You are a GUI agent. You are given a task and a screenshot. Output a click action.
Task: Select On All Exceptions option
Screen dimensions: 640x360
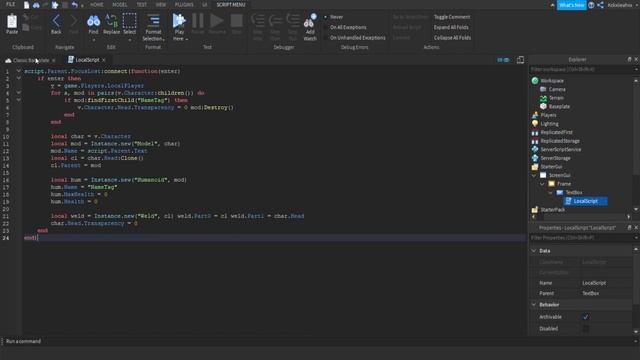coord(348,27)
